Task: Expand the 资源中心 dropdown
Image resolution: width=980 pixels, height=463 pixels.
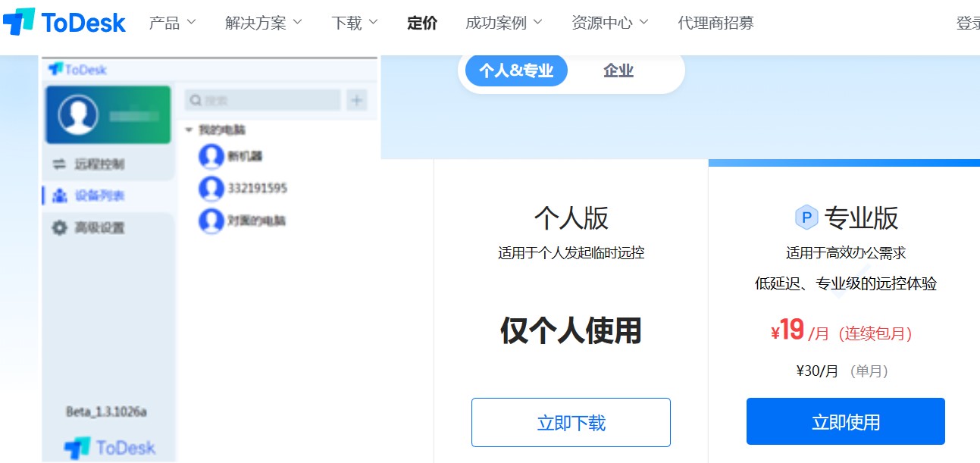Action: (x=609, y=23)
